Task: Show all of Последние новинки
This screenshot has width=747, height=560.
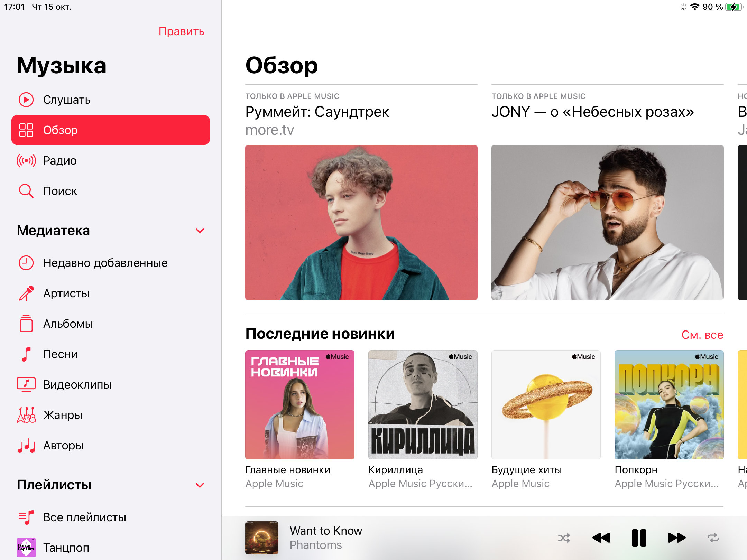Action: tap(702, 335)
